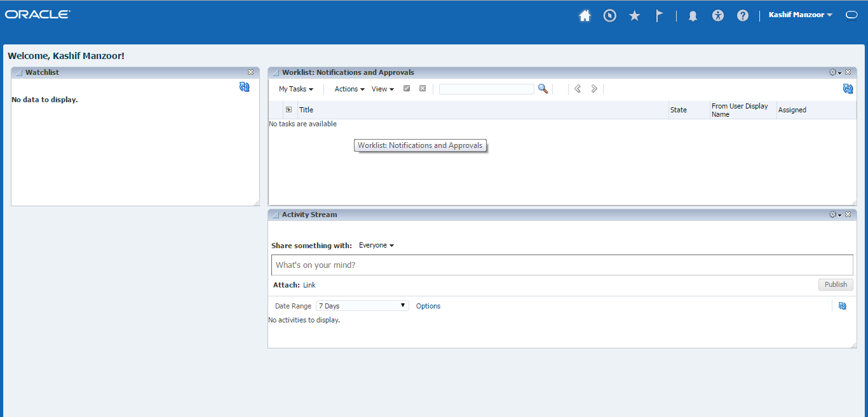The image size is (868, 417).
Task: Click the select-all icon in worklist header
Action: tap(288, 110)
